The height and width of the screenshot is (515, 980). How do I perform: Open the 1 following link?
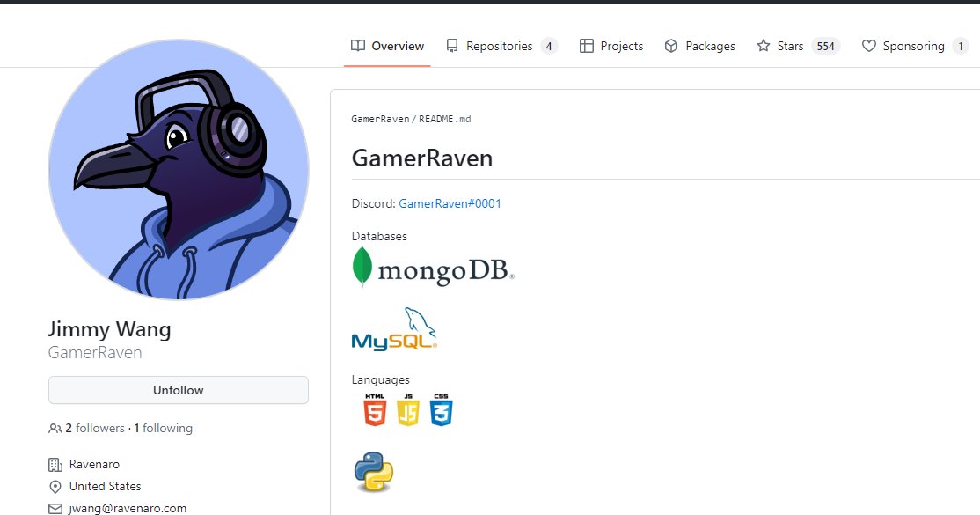tap(163, 428)
